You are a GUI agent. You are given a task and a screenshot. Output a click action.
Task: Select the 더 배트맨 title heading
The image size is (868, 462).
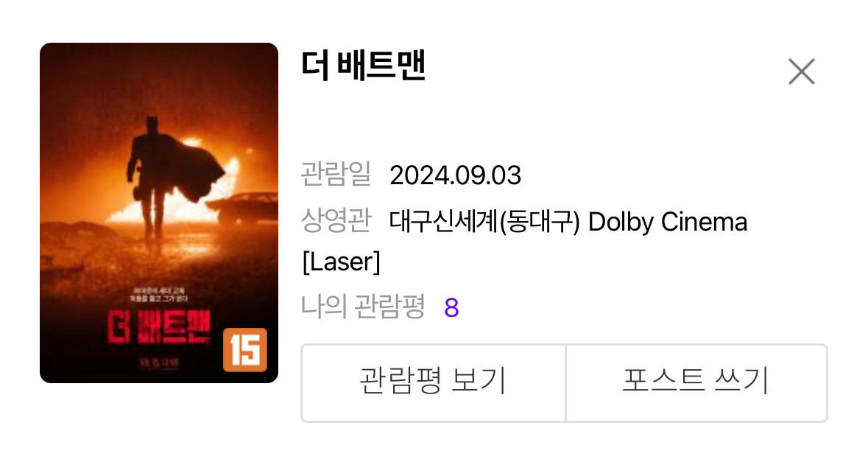[x=363, y=66]
